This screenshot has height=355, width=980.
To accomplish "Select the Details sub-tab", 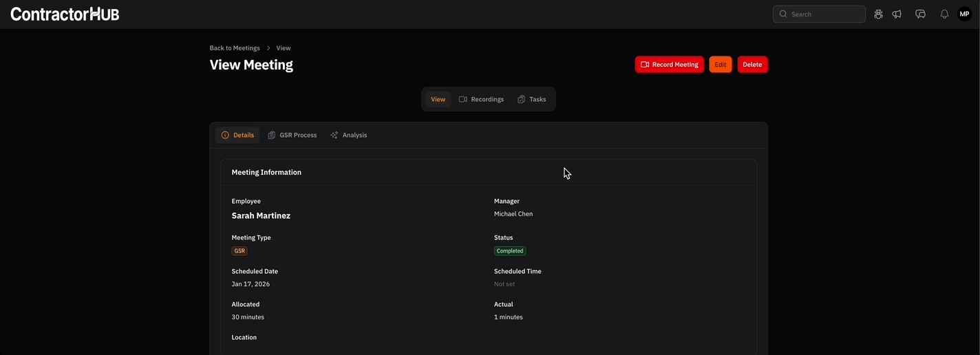I will coord(237,135).
